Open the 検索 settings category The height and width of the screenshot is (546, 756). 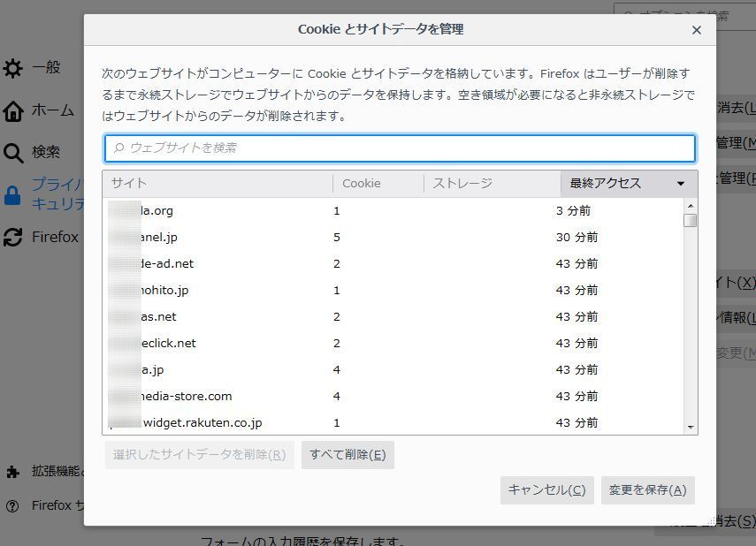pos(46,152)
